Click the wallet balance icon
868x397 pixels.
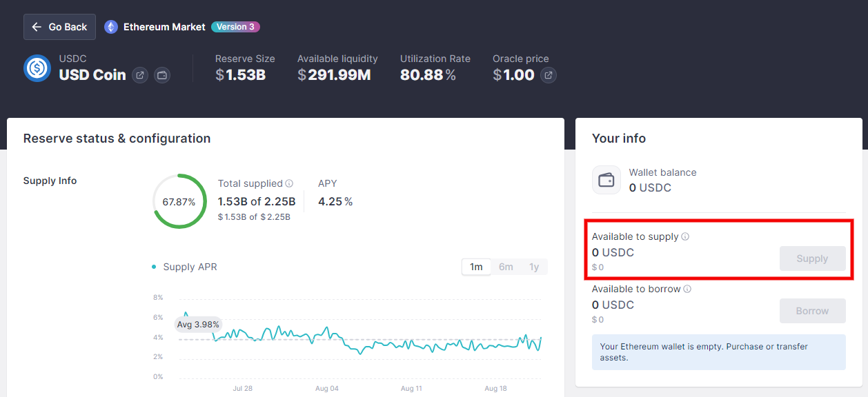click(606, 180)
